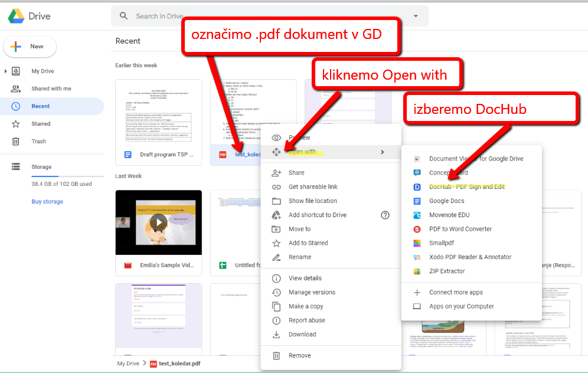
Task: Click the Download arrow icon
Action: 276,335
